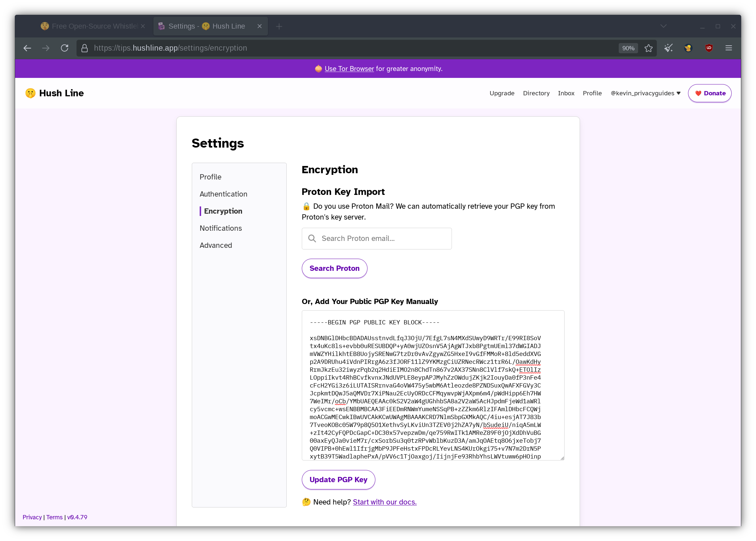Click the 90% zoom level indicator
This screenshot has width=756, height=541.
pos(628,48)
